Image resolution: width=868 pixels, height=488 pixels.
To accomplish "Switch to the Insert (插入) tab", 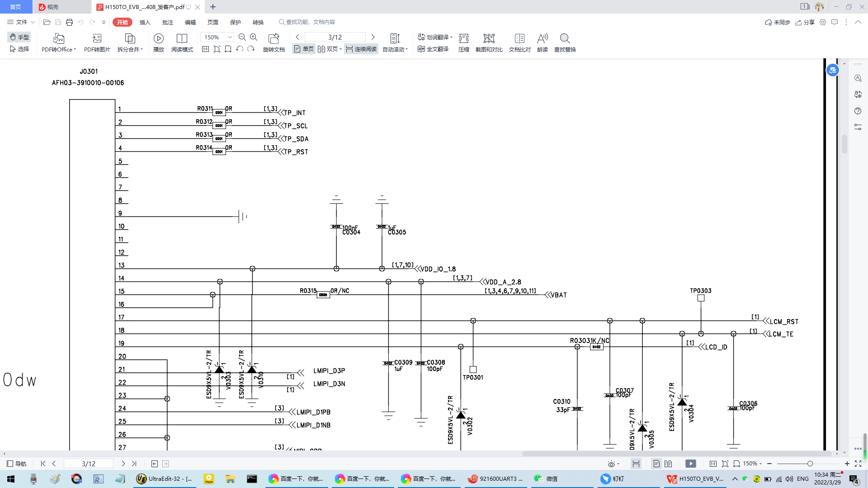I will coord(145,22).
